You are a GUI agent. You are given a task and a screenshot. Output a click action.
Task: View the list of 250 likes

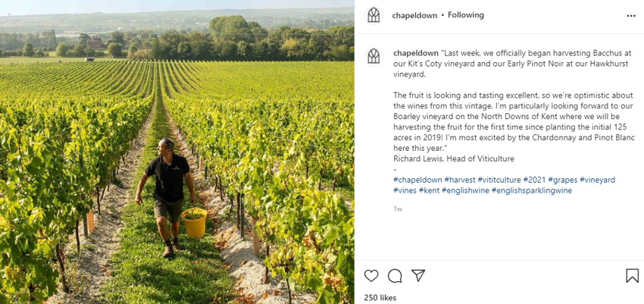[380, 298]
